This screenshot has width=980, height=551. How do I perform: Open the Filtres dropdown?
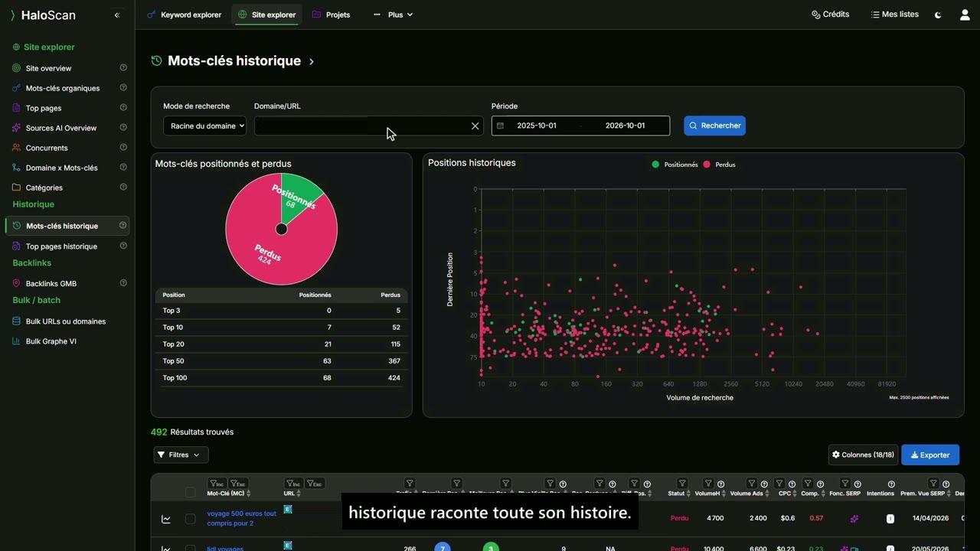coord(181,455)
